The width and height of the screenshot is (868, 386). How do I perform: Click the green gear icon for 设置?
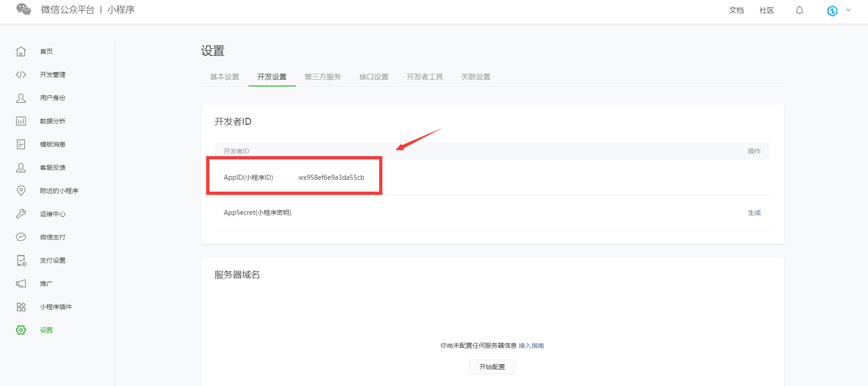tap(21, 330)
